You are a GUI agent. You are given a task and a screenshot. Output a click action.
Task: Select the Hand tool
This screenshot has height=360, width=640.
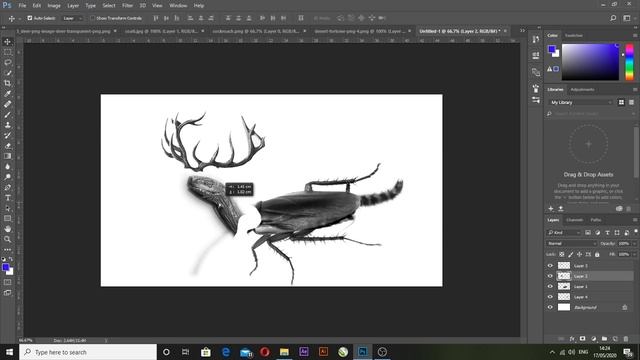[7, 229]
